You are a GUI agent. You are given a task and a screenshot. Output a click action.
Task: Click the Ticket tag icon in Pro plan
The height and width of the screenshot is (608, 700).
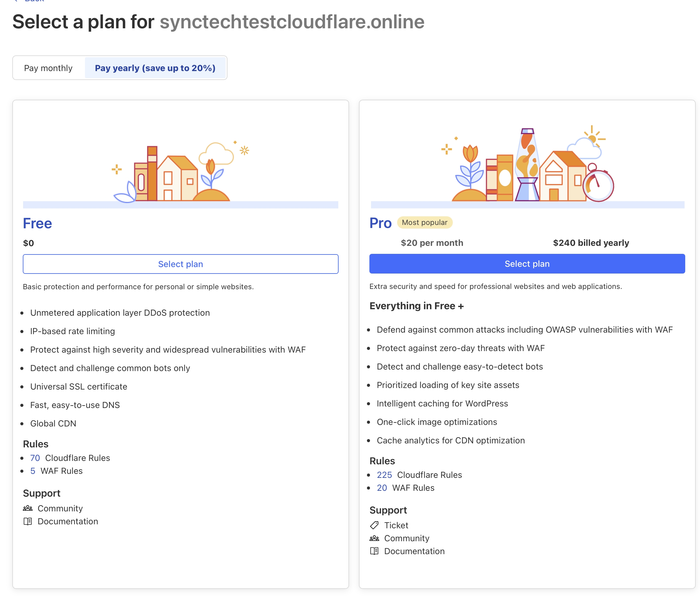coord(374,525)
